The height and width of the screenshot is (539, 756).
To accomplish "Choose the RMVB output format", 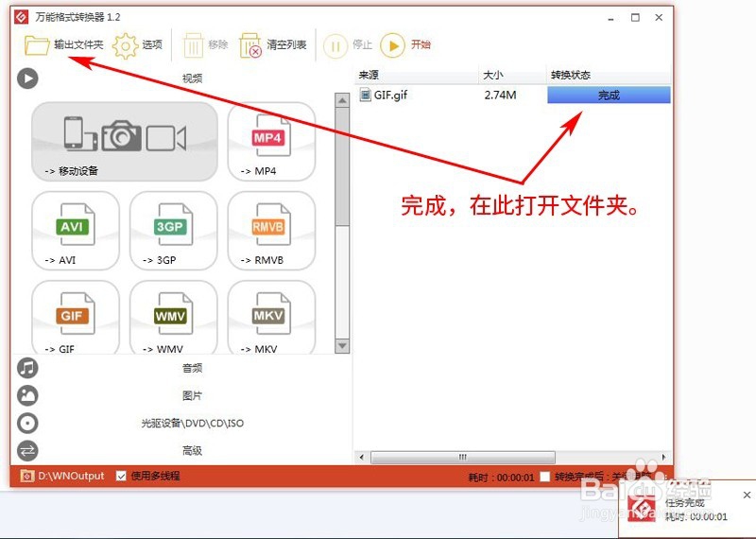I will (271, 231).
